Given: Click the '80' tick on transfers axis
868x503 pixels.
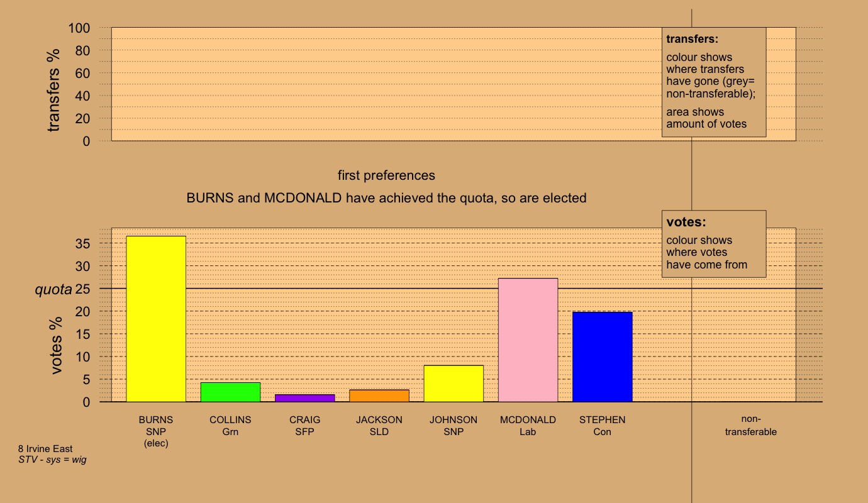Looking at the screenshot, I should click(84, 51).
